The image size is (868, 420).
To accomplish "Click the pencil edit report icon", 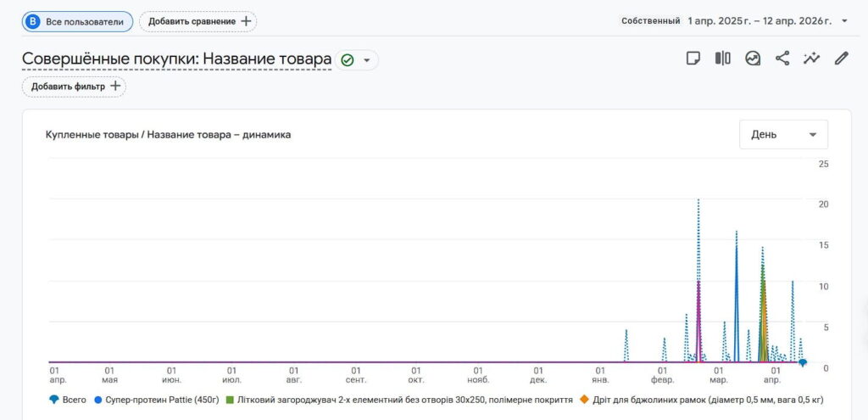I will point(841,59).
